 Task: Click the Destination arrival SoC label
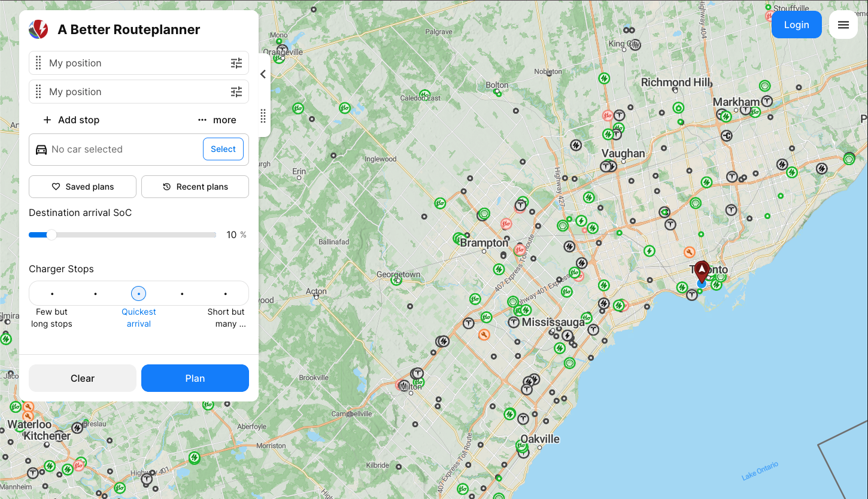pyautogui.click(x=80, y=212)
